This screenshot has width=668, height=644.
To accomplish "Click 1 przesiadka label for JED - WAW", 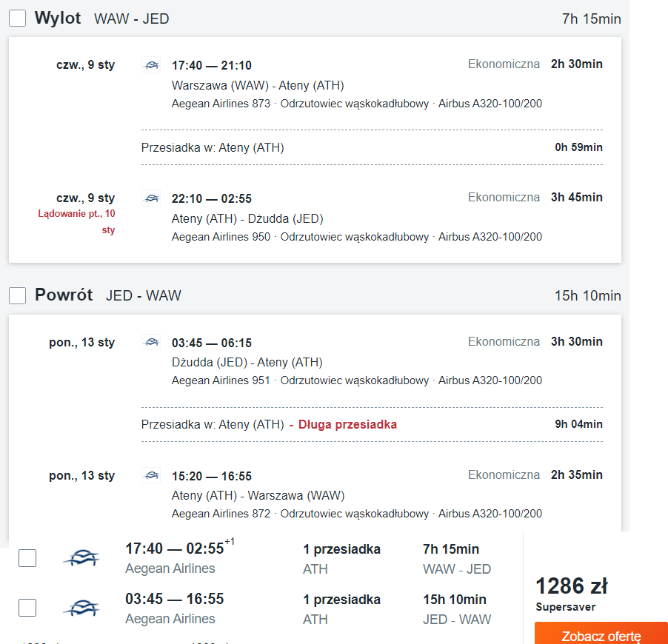I will [341, 600].
